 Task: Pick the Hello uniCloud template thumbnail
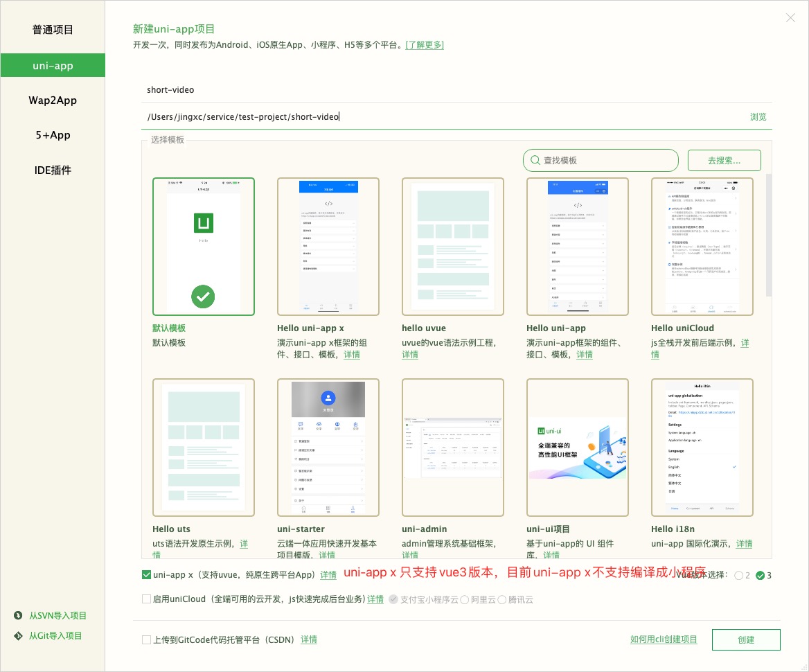[702, 247]
